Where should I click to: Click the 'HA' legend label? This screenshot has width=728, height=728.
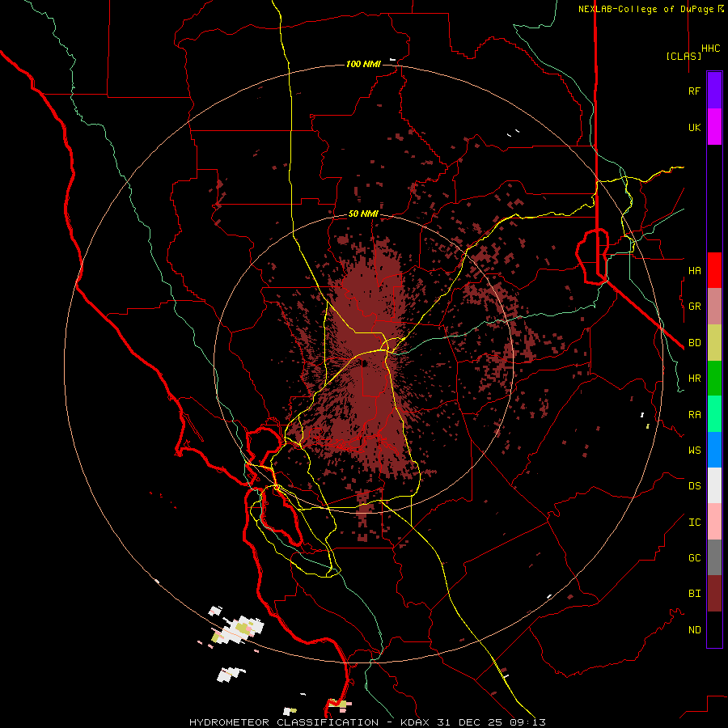(x=694, y=271)
